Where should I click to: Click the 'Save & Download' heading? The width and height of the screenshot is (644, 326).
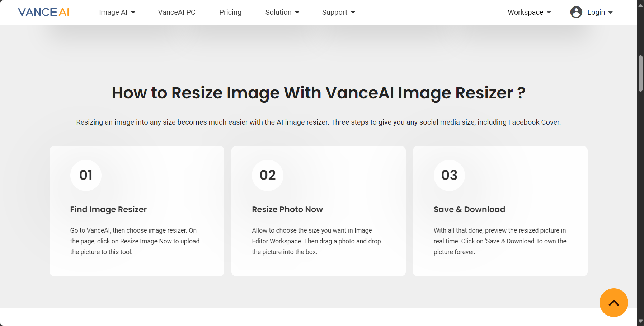pos(469,209)
